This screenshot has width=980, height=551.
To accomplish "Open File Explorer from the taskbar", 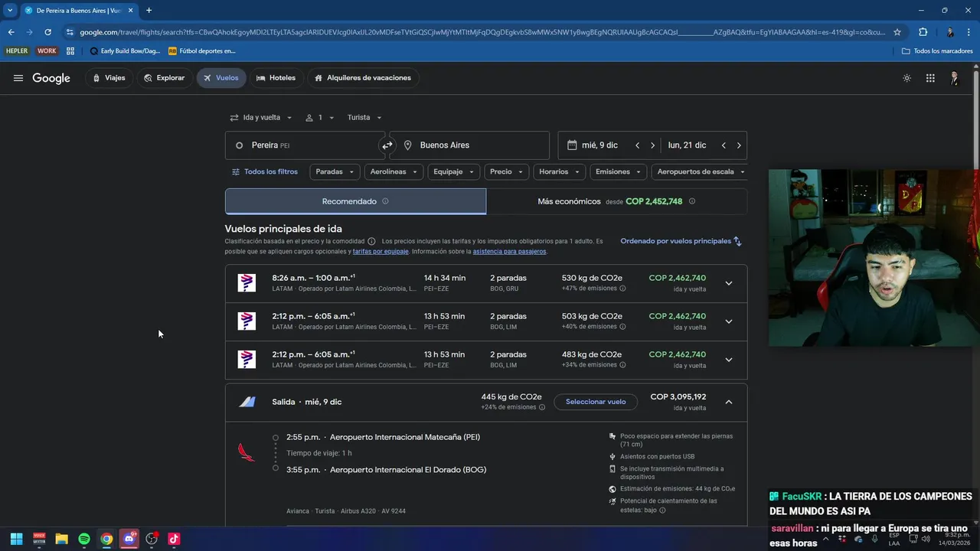I will pos(61,539).
